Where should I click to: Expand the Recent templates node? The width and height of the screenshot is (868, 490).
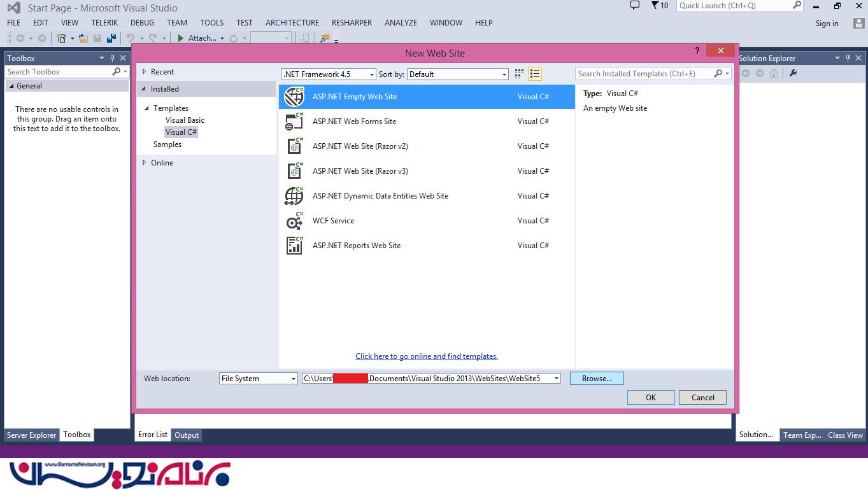145,72
